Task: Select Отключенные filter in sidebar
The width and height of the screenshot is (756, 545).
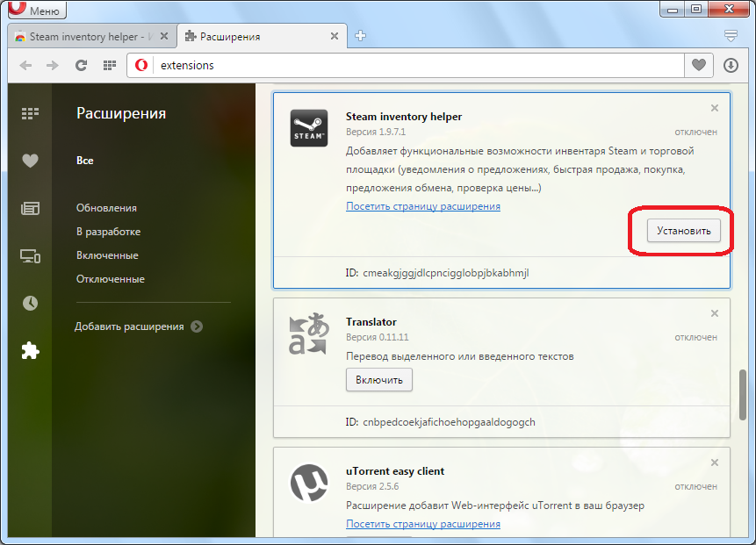Action: pos(110,279)
